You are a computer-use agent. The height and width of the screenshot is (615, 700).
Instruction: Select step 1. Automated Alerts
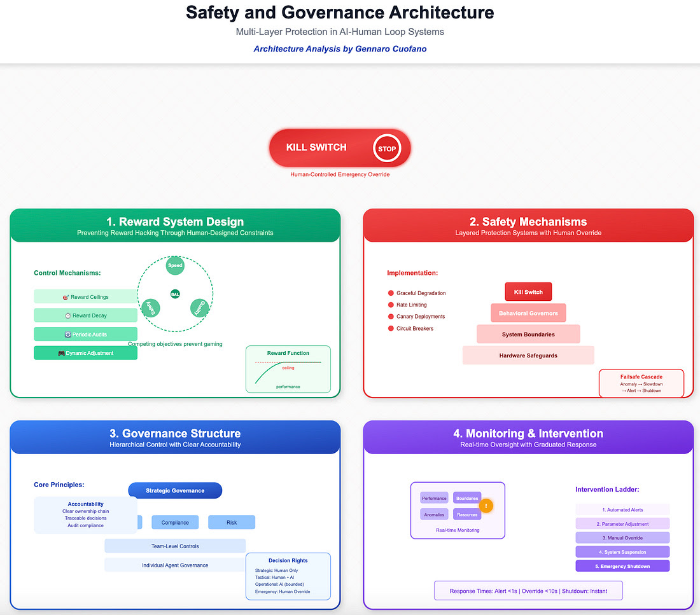622,509
